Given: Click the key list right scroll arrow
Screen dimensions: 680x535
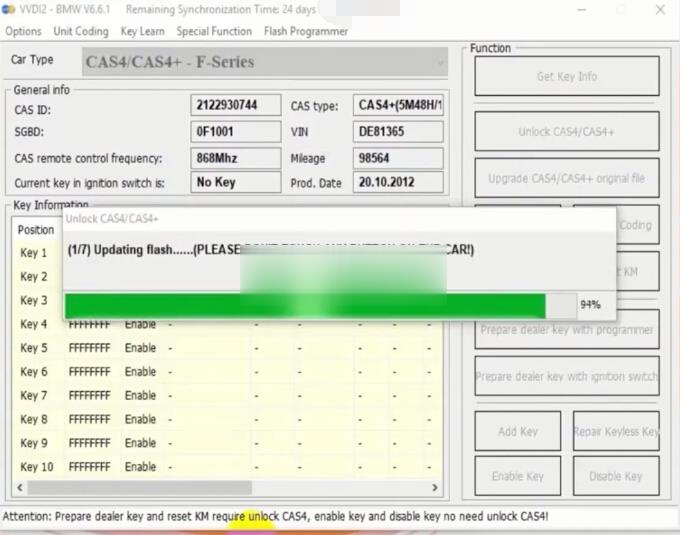Looking at the screenshot, I should coord(435,488).
